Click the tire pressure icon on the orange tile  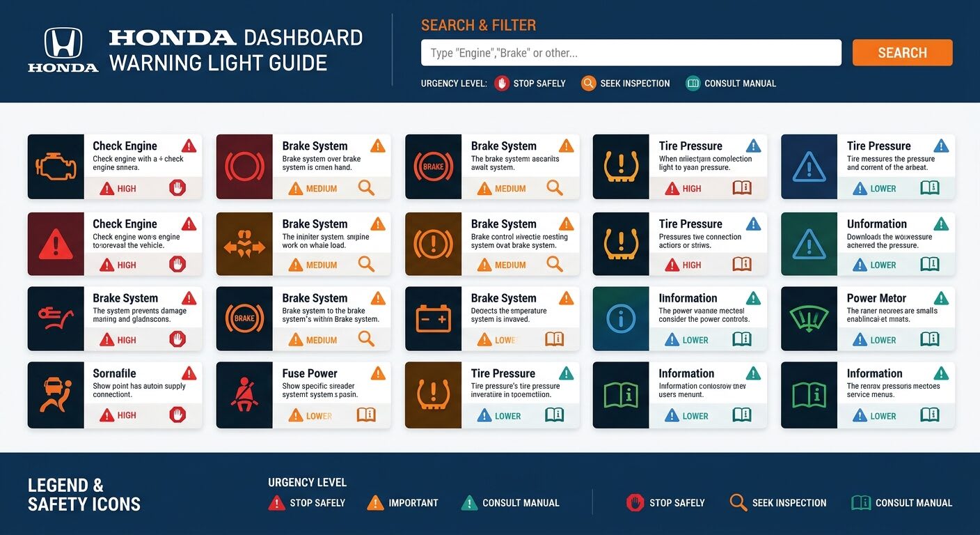(433, 395)
